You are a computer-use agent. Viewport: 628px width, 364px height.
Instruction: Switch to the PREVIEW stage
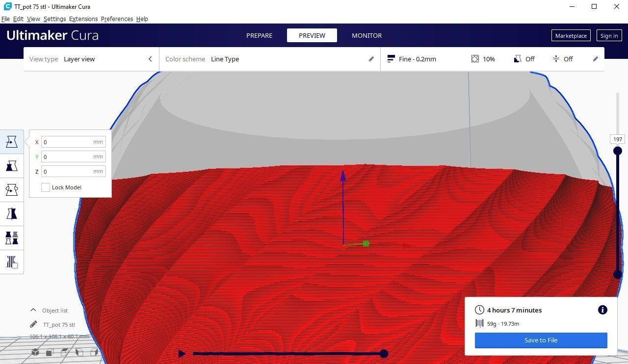coord(312,35)
